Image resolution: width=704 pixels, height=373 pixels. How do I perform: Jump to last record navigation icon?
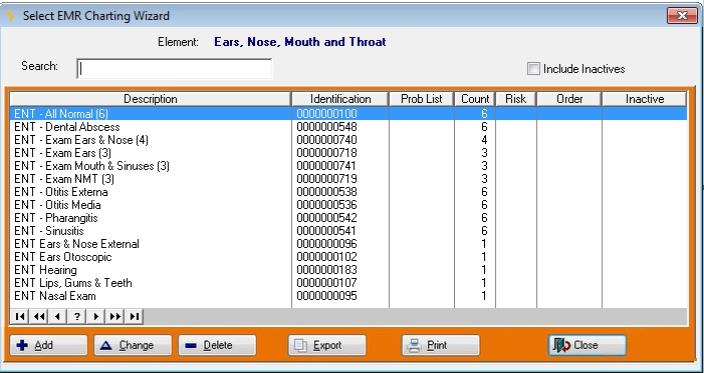[134, 316]
